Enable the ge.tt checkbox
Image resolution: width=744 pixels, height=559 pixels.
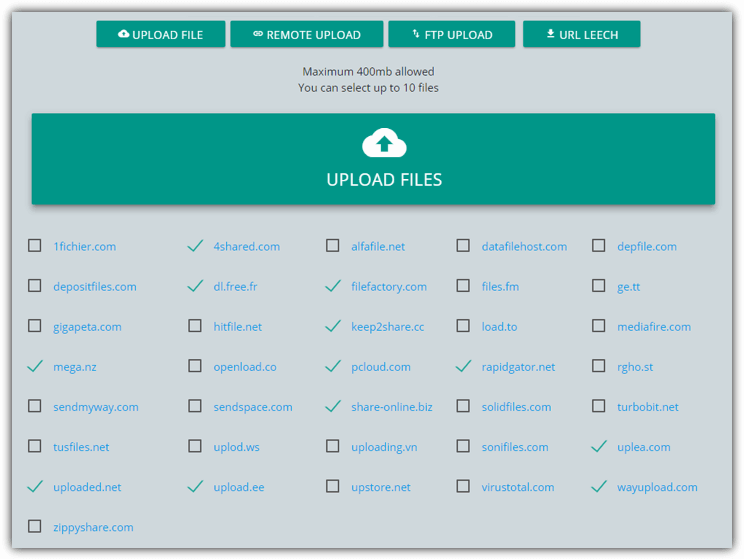[599, 286]
